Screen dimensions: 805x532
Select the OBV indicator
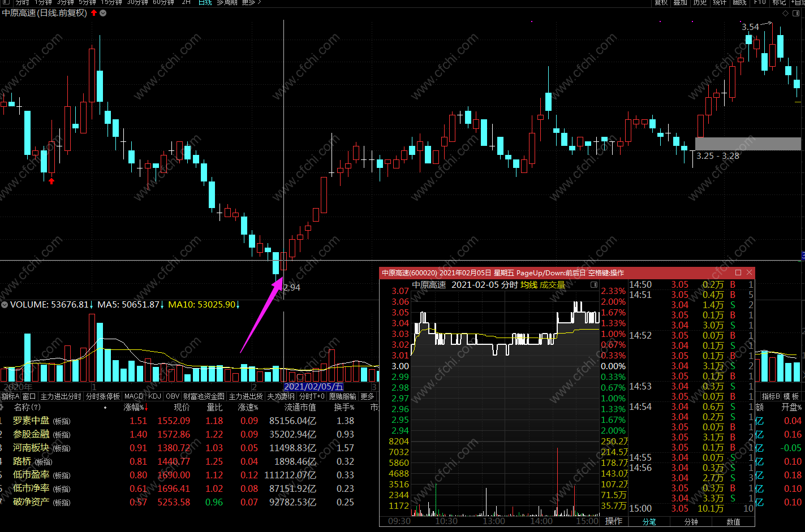[173, 396]
